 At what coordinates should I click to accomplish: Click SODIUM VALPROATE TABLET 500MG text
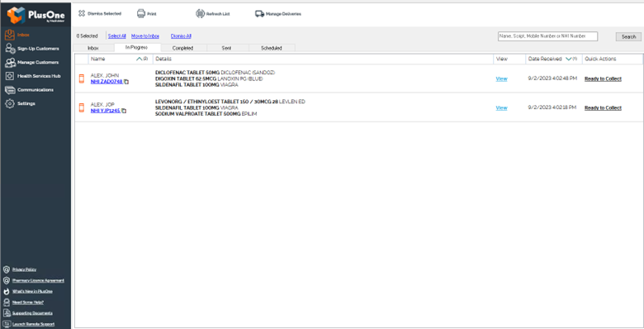coord(197,114)
